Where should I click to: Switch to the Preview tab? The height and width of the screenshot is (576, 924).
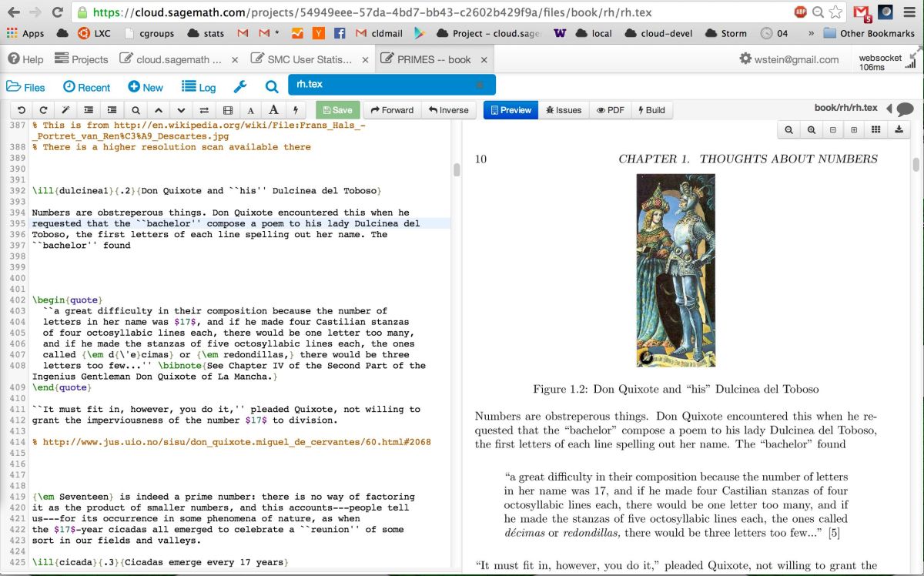click(x=511, y=110)
